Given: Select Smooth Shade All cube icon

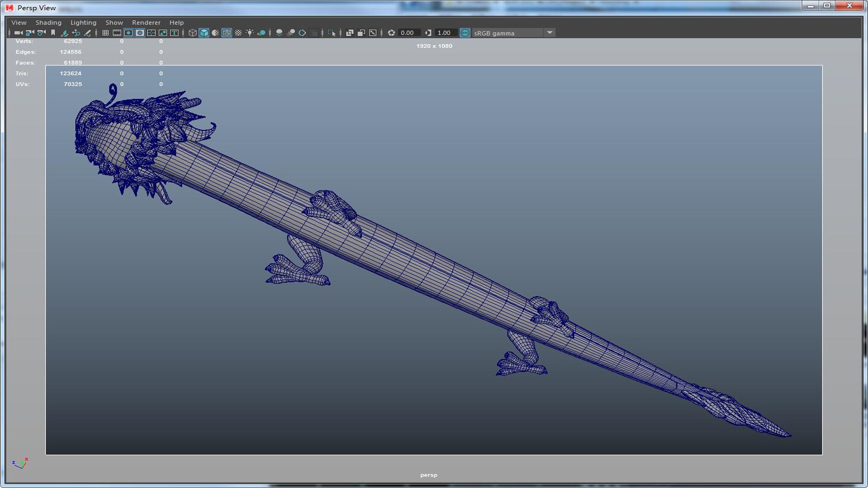Looking at the screenshot, I should (x=204, y=33).
